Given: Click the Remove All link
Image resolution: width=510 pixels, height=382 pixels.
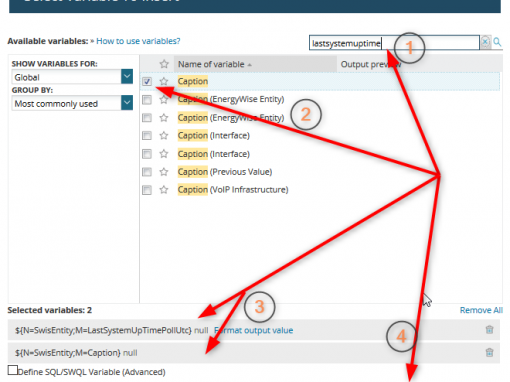Looking at the screenshot, I should click(x=481, y=310).
